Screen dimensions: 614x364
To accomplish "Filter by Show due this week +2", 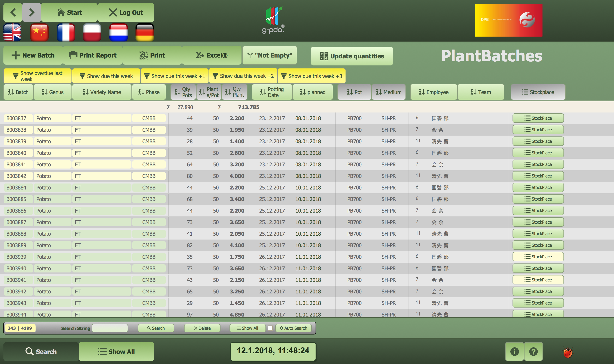I will tap(243, 76).
